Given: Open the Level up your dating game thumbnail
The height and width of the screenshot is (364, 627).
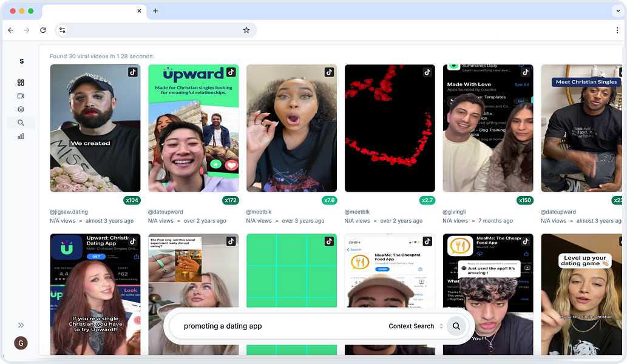Looking at the screenshot, I should (x=582, y=294).
